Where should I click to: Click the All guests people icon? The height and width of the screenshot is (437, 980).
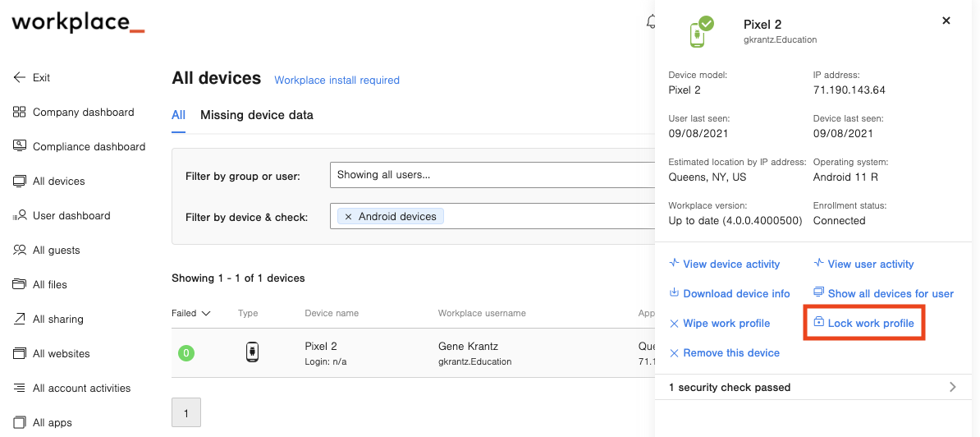click(x=20, y=250)
